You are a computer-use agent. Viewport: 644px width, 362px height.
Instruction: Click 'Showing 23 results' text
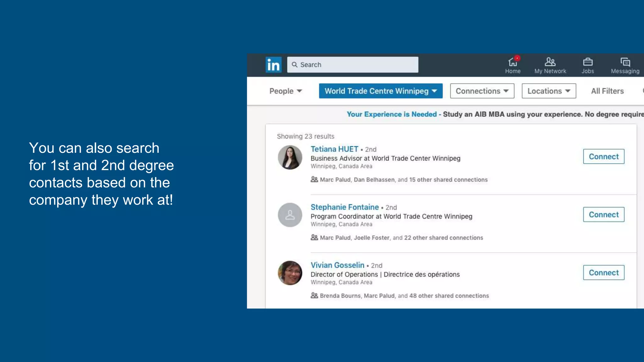tap(305, 136)
